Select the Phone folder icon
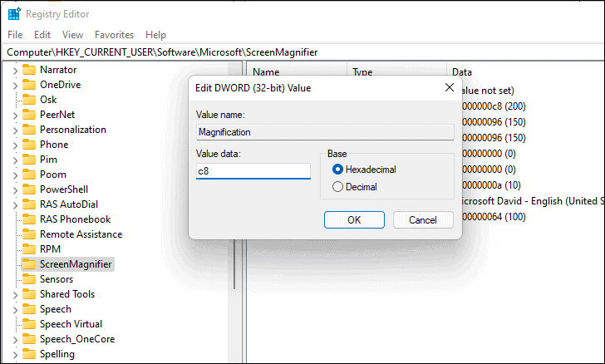 29,145
